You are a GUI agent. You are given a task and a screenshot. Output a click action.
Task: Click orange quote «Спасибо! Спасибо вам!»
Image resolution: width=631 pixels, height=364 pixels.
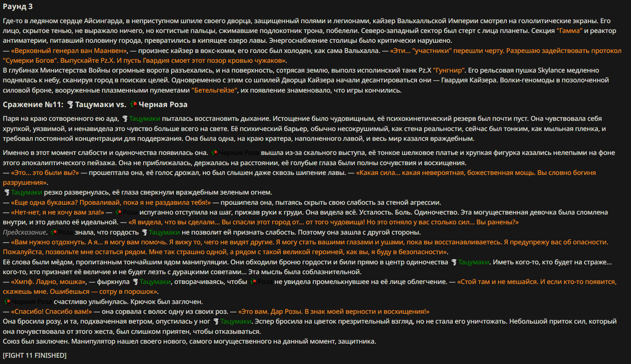coord(51,311)
